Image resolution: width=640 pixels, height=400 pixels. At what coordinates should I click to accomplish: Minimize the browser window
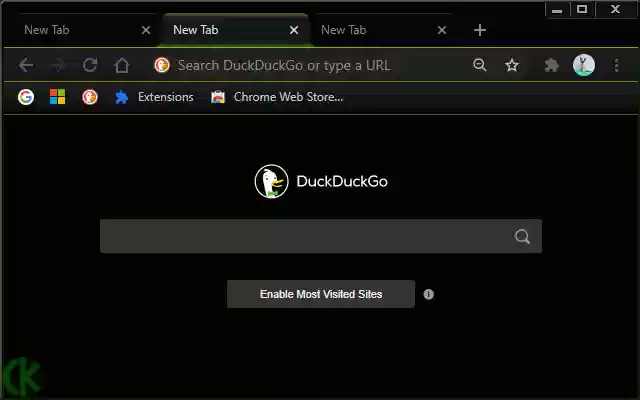[557, 9]
